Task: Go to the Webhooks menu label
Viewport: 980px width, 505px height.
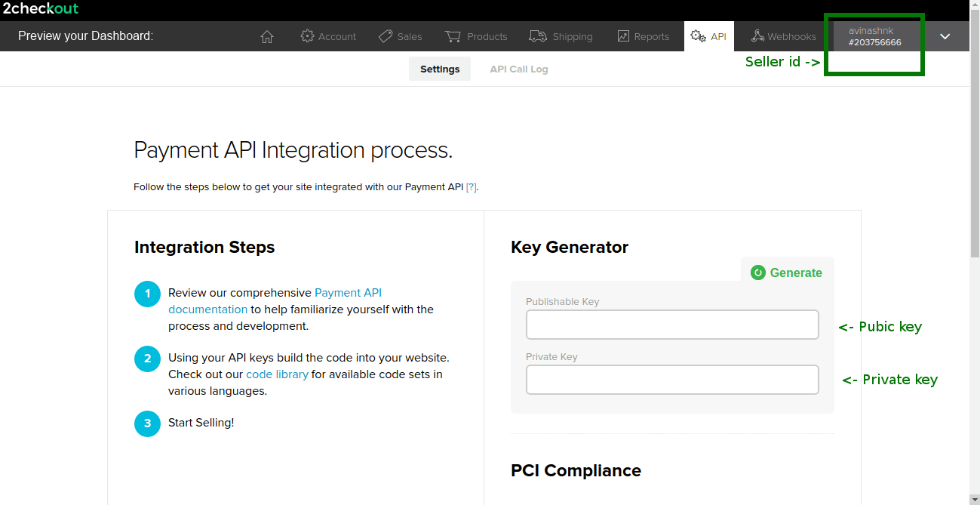Action: (791, 36)
